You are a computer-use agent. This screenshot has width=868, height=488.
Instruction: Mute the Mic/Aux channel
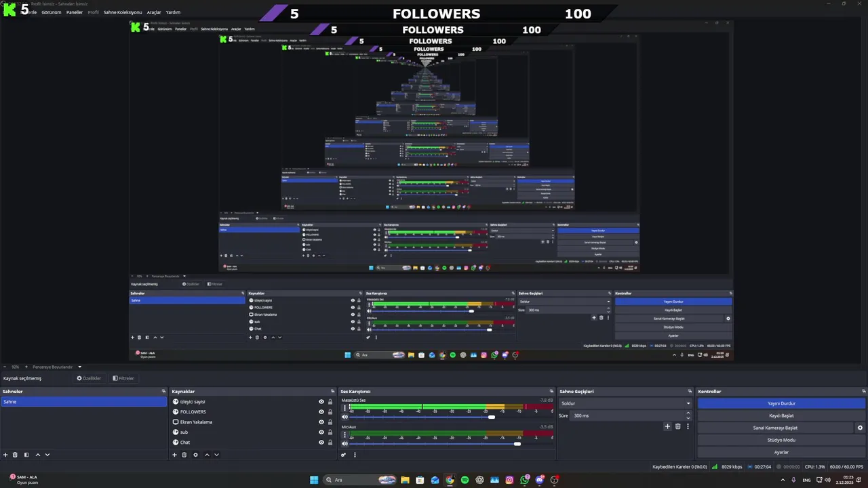pyautogui.click(x=344, y=443)
